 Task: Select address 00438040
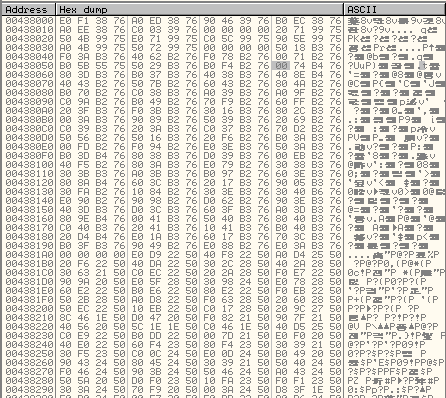coord(29,57)
